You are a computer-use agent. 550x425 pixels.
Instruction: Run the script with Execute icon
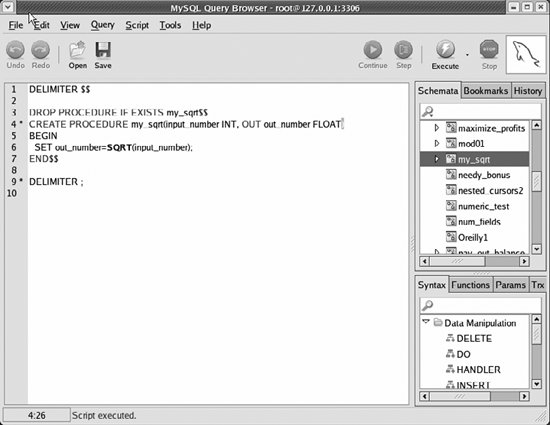pos(445,49)
